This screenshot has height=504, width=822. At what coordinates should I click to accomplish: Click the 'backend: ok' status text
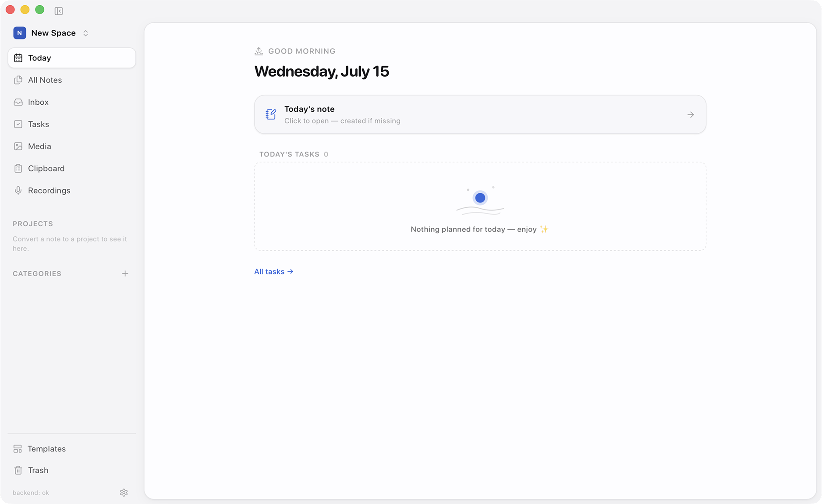(x=31, y=493)
